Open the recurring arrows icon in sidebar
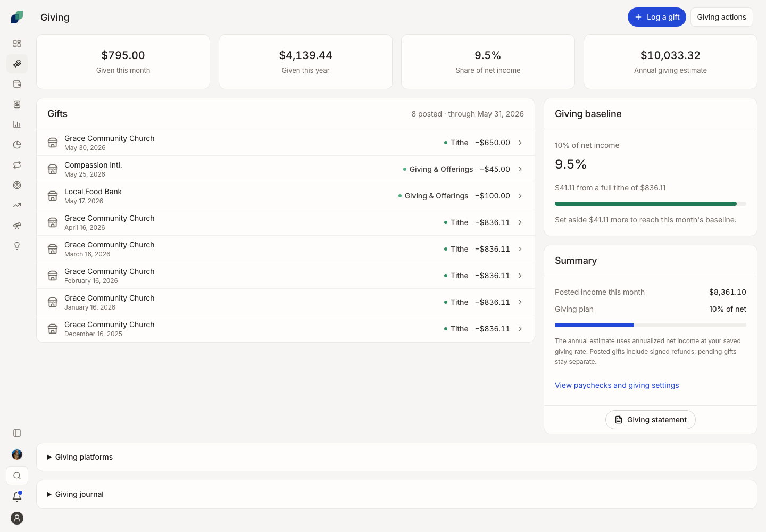This screenshot has width=766, height=532. pyautogui.click(x=17, y=165)
